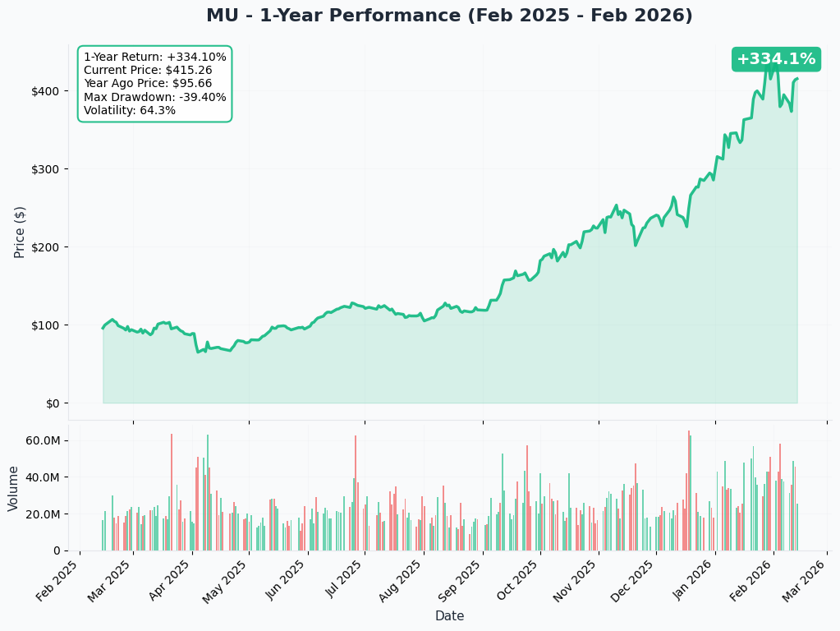Viewport: 840px width, 631px height.
Task: Click the chart title MU - 1-Year Performance
Action: 449,15
